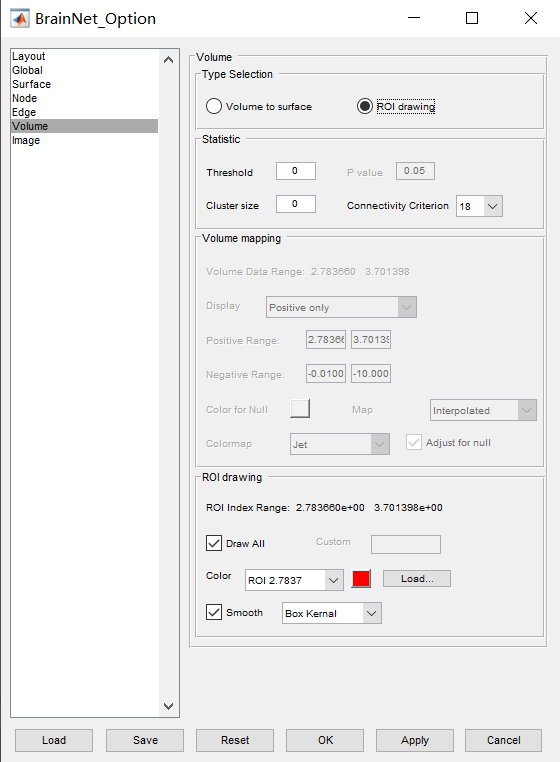Screen dimensions: 560x762
Task: Select Global in the options list
Action: (84, 70)
